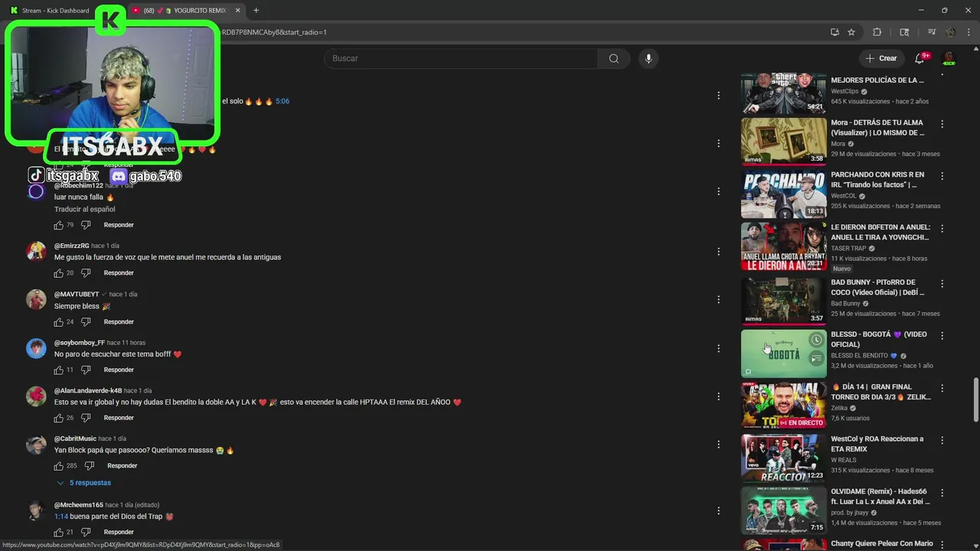Viewport: 980px width, 551px height.
Task: Reply to the 'Siempre bless' comment
Action: tap(119, 322)
